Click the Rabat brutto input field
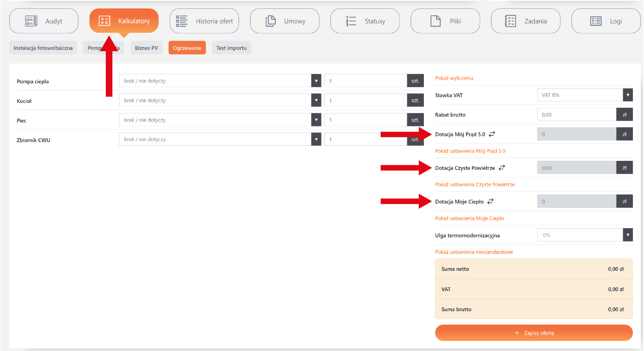Screen dimensions: 644x351 576,115
